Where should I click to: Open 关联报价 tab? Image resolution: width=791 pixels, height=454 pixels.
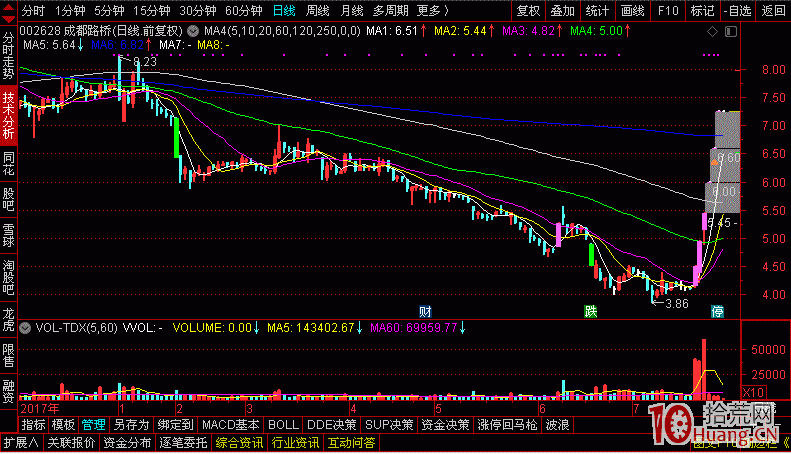click(71, 443)
